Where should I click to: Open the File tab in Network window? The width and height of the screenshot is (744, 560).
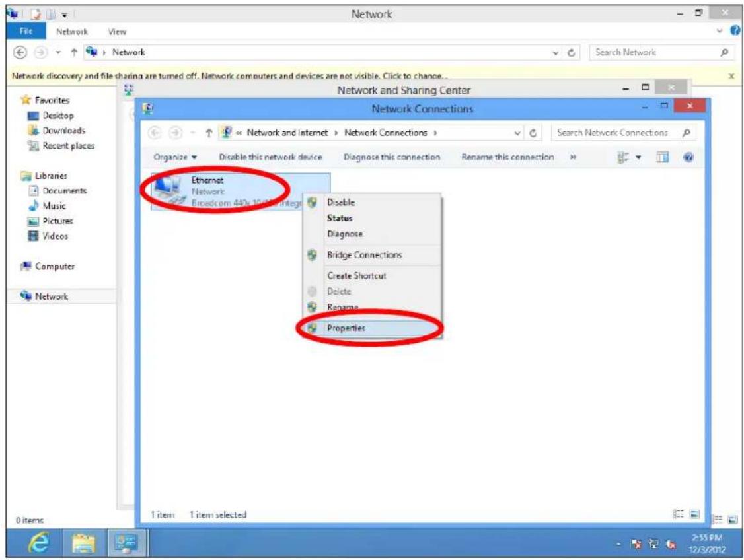tap(26, 31)
